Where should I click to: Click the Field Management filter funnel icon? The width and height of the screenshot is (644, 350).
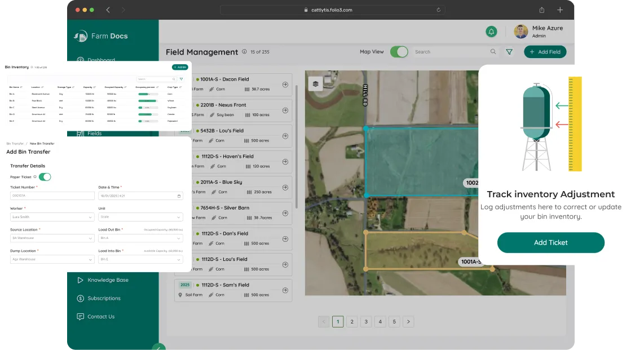(509, 52)
